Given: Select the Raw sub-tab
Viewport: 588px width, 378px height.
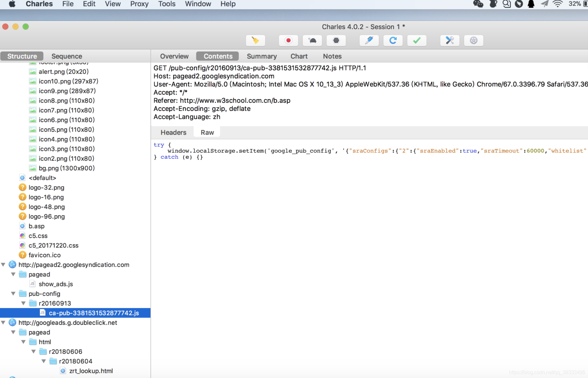Looking at the screenshot, I should [x=207, y=132].
